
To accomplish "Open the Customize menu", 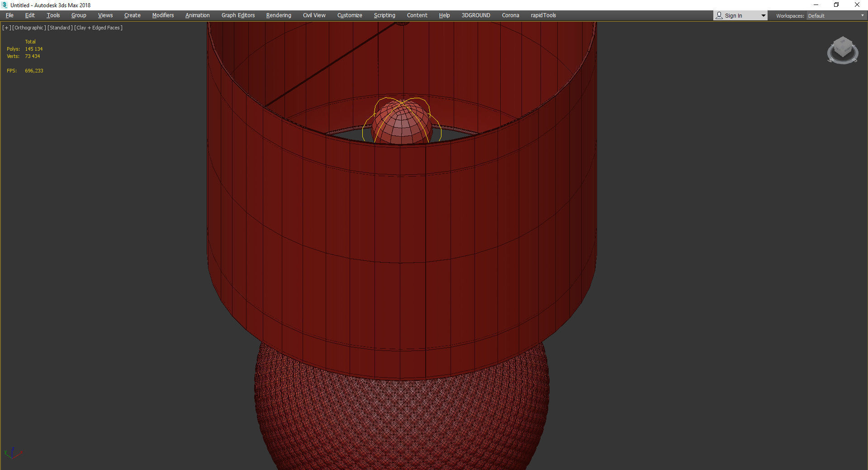I will 350,15.
